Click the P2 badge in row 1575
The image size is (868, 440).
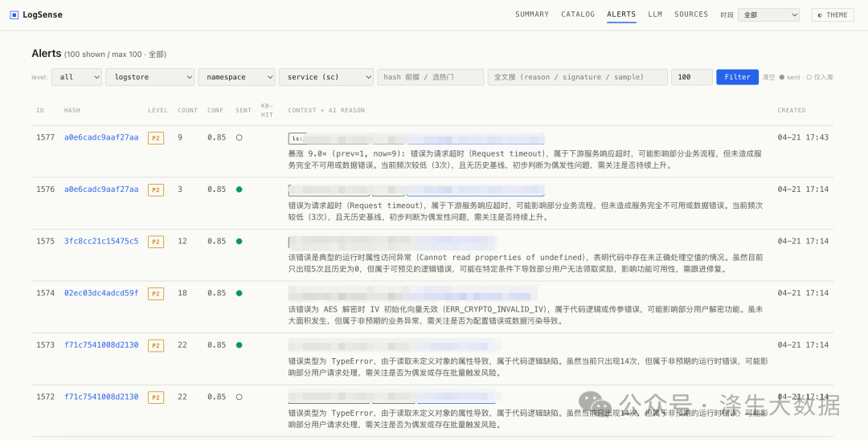(x=156, y=242)
